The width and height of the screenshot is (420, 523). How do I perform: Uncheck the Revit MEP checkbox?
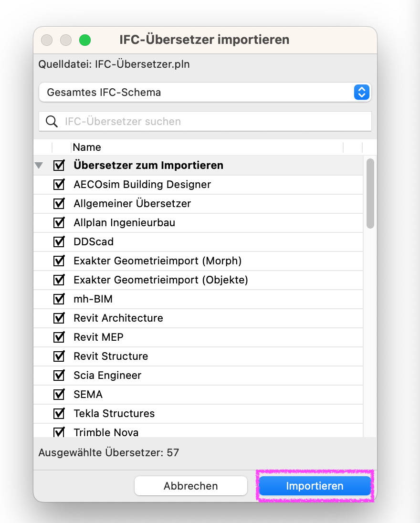59,337
